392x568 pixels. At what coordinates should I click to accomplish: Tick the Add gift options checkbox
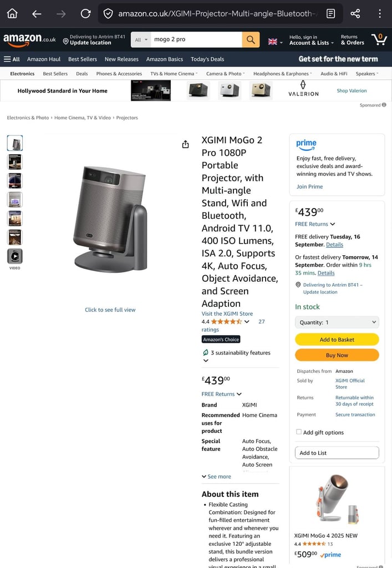pyautogui.click(x=299, y=432)
